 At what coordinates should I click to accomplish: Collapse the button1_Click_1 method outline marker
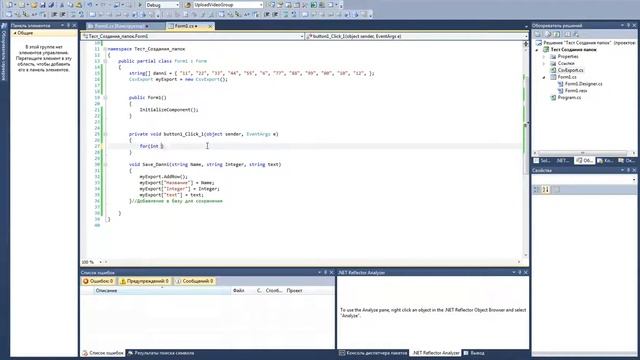click(x=105, y=134)
